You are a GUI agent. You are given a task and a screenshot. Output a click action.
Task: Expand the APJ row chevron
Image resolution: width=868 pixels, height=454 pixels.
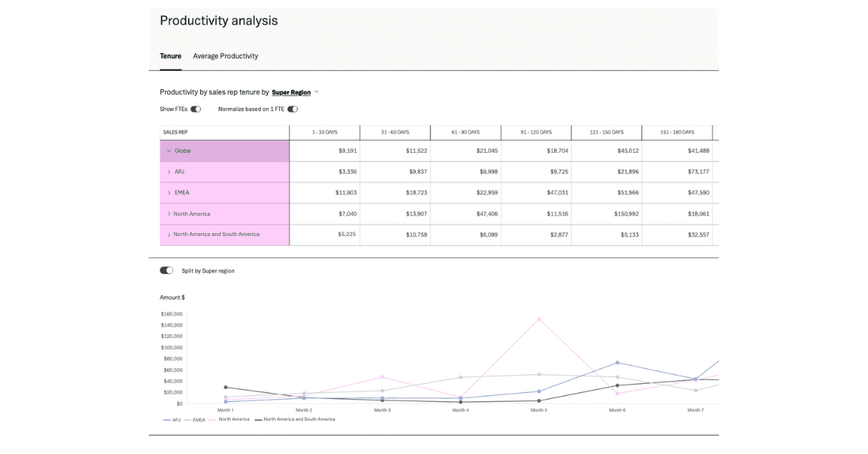[x=169, y=172]
